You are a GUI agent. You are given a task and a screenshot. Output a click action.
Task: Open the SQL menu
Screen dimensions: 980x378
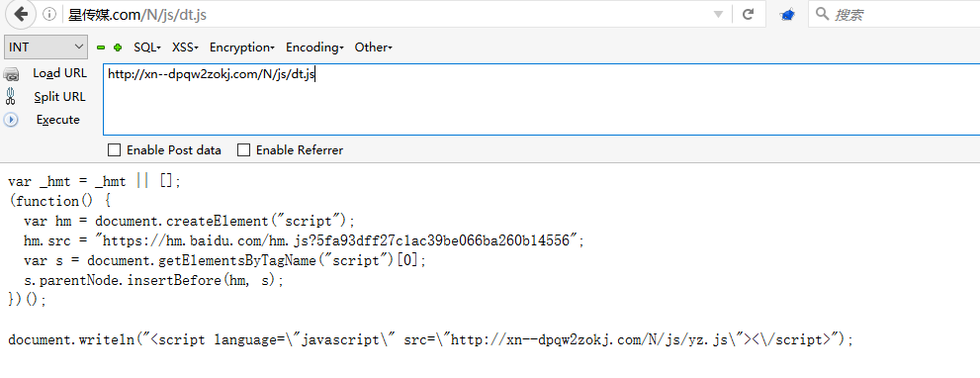[147, 47]
